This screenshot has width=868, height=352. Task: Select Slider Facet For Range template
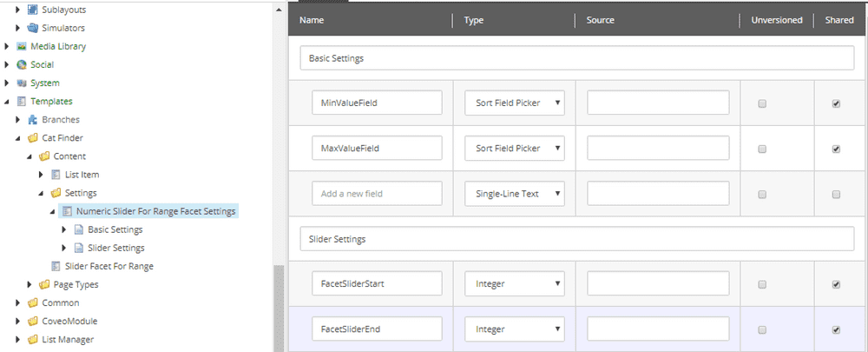tap(108, 266)
